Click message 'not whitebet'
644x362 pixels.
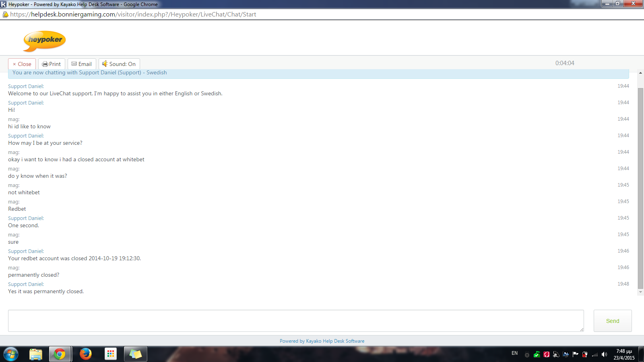24,193
